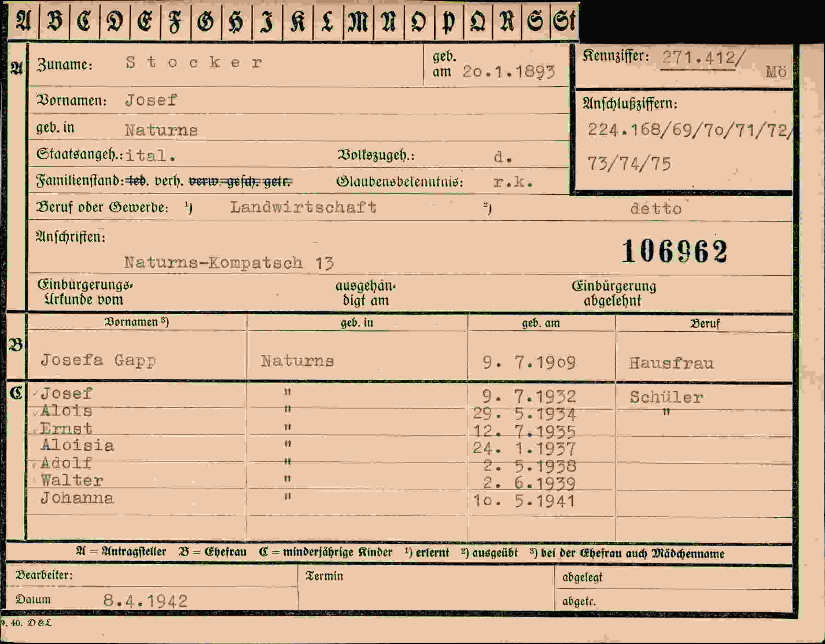Select the "Einbürgerung abgelehnt" label
The width and height of the screenshot is (825, 644).
pyautogui.click(x=614, y=293)
